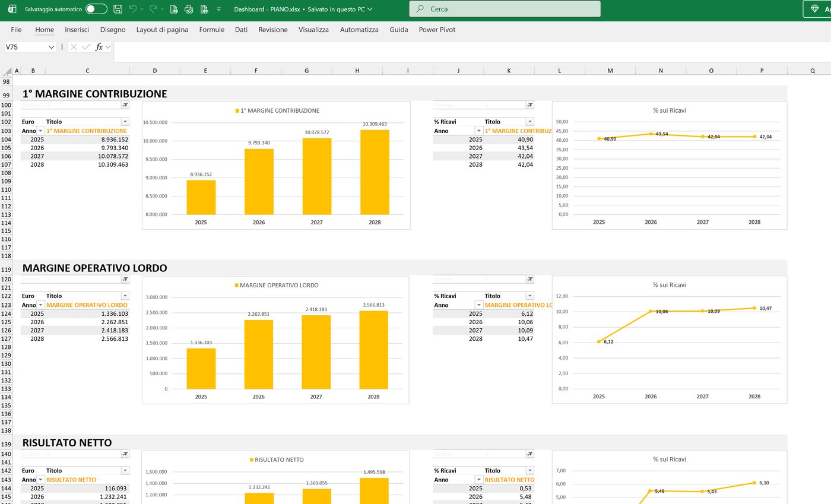Open Anno filter dropdown on row 103
This screenshot has width=831, height=504.
(x=40, y=131)
